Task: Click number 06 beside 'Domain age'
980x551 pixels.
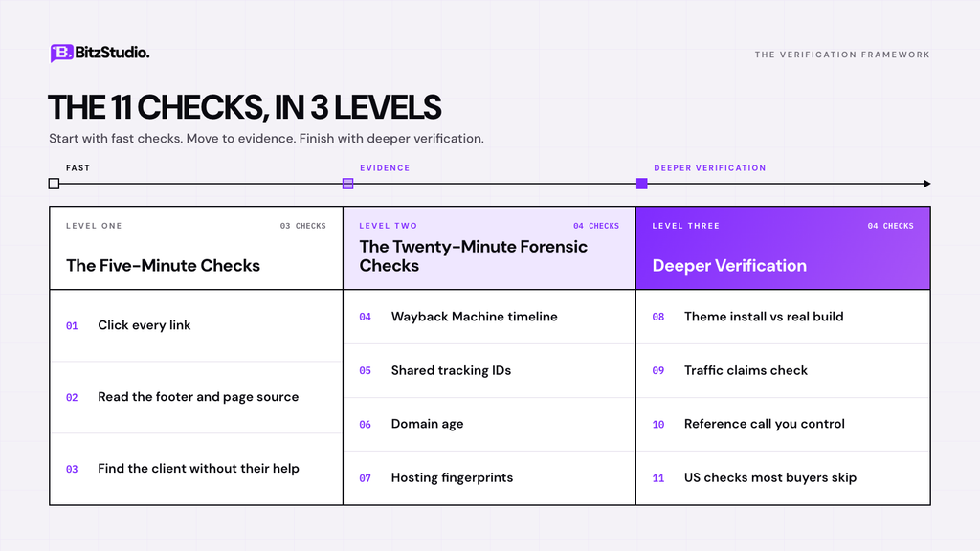Action: [365, 425]
